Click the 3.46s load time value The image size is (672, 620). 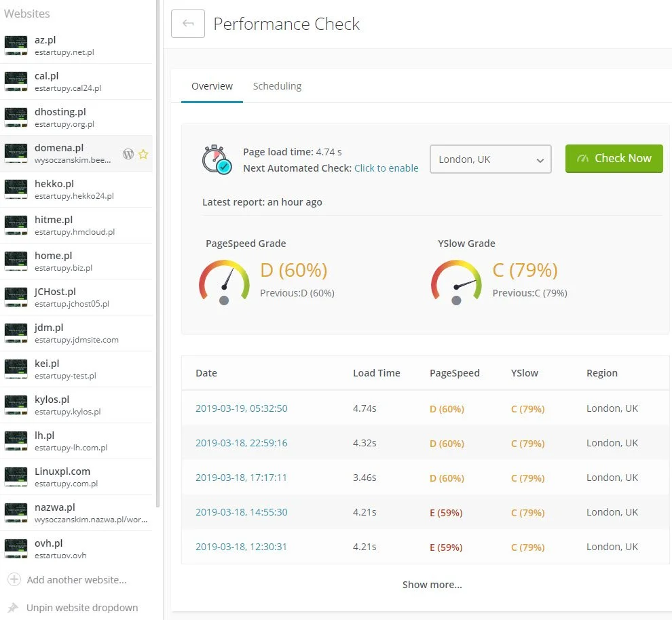coord(365,478)
